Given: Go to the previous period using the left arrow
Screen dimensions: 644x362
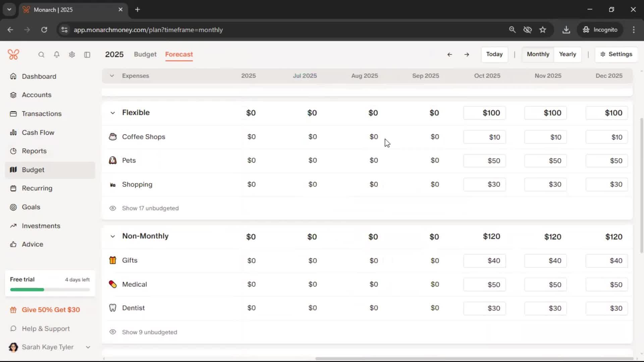Looking at the screenshot, I should click(450, 54).
